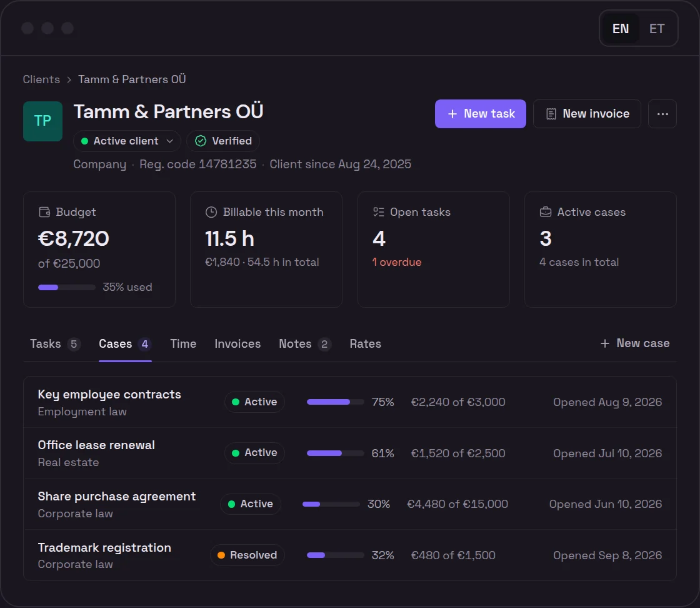Click the 32% progress bar for Trademark registration
Screen dimensions: 700x608
click(x=335, y=555)
